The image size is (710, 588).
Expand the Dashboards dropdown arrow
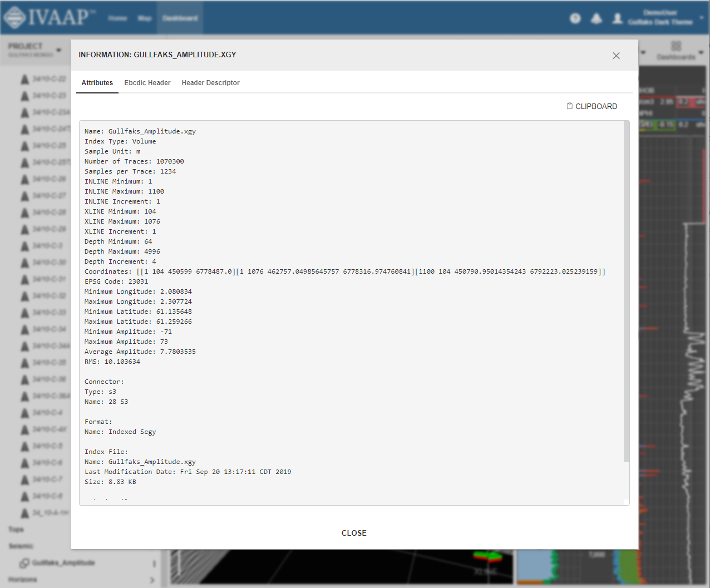(701, 52)
